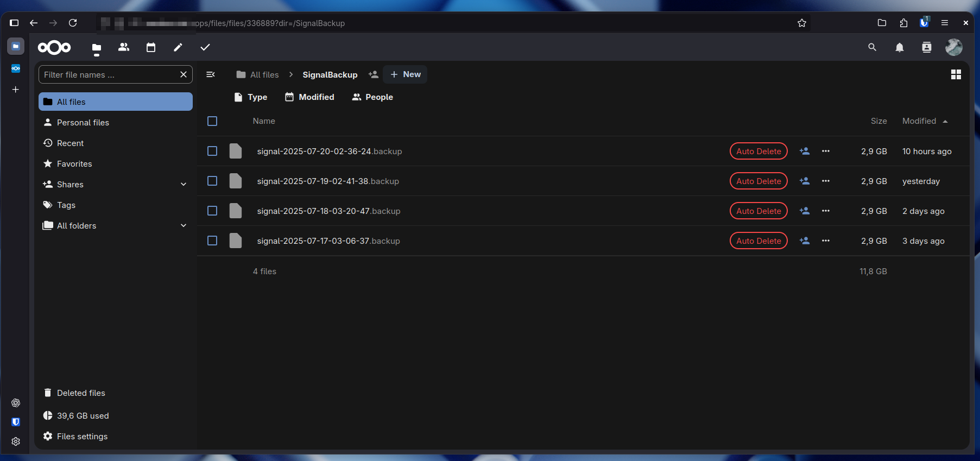Expand the All folders chevron
This screenshot has width=980, height=461.
coord(184,226)
